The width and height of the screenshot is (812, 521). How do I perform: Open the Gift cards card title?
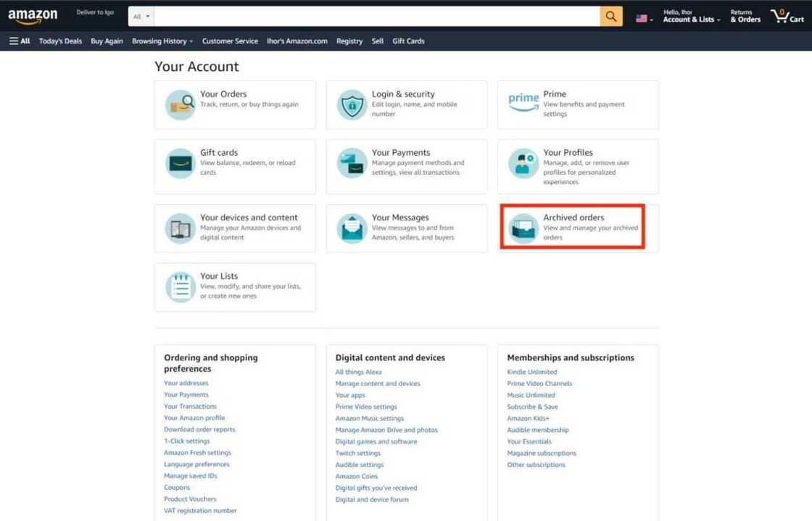[x=219, y=153]
